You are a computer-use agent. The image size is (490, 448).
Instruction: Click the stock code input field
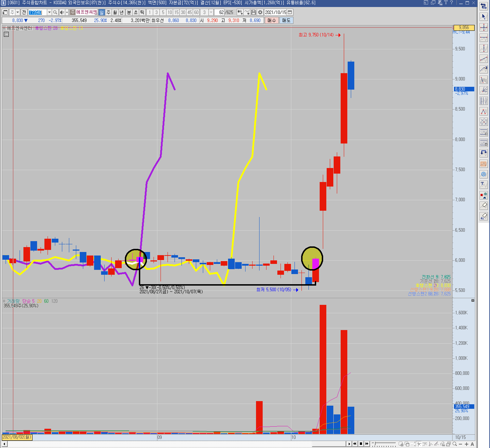(x=37, y=12)
